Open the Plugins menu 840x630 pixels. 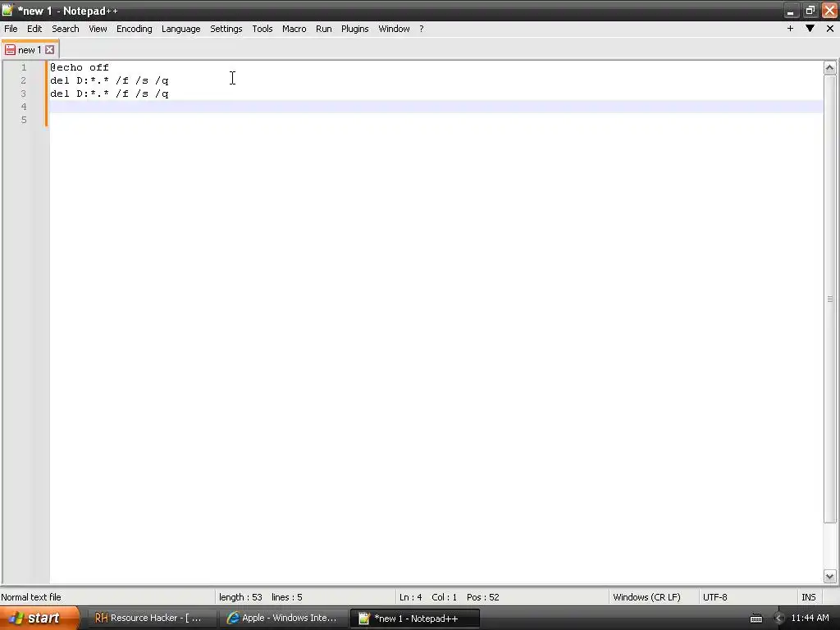click(x=354, y=29)
